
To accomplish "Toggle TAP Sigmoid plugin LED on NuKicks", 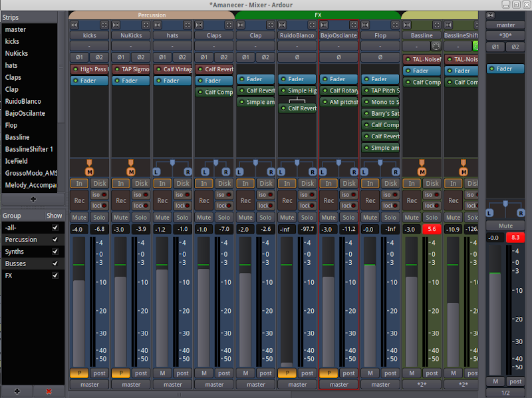I will click(117, 69).
